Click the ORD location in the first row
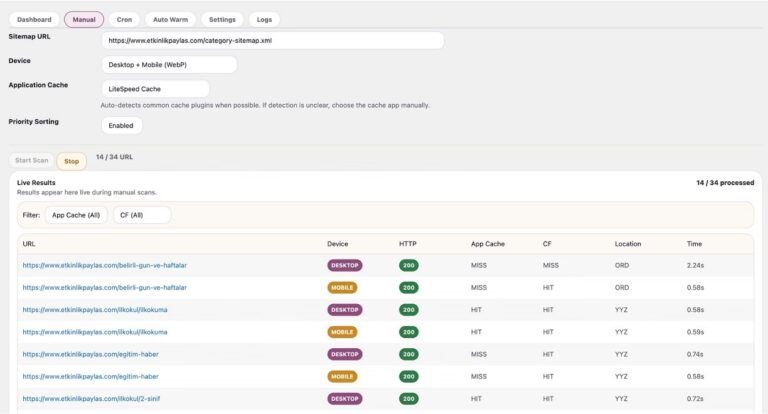768x414 pixels. pyautogui.click(x=622, y=266)
